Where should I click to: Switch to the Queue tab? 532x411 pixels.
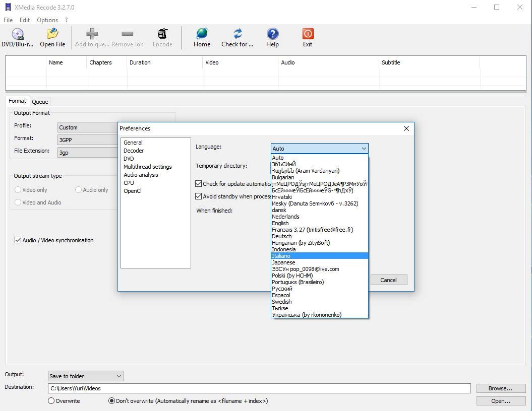pyautogui.click(x=40, y=102)
